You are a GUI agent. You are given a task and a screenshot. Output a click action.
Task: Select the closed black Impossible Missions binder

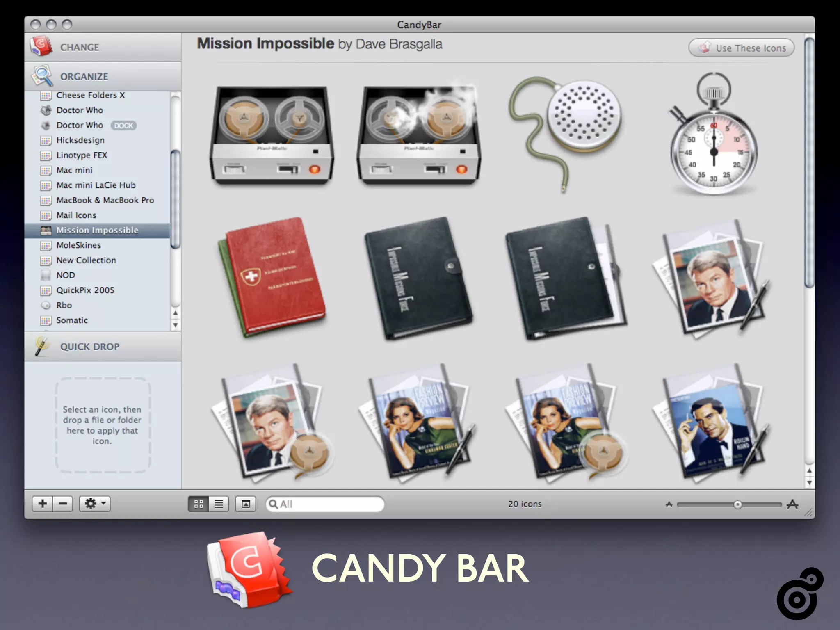418,278
